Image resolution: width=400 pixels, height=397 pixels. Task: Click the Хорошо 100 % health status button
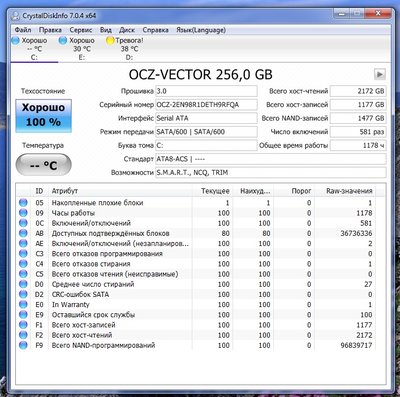(x=43, y=115)
